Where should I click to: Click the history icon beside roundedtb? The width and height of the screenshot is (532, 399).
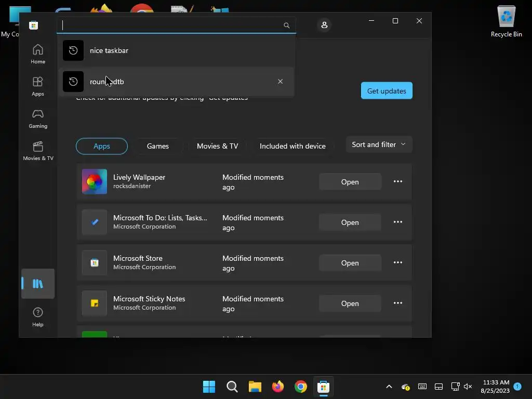[x=73, y=82]
